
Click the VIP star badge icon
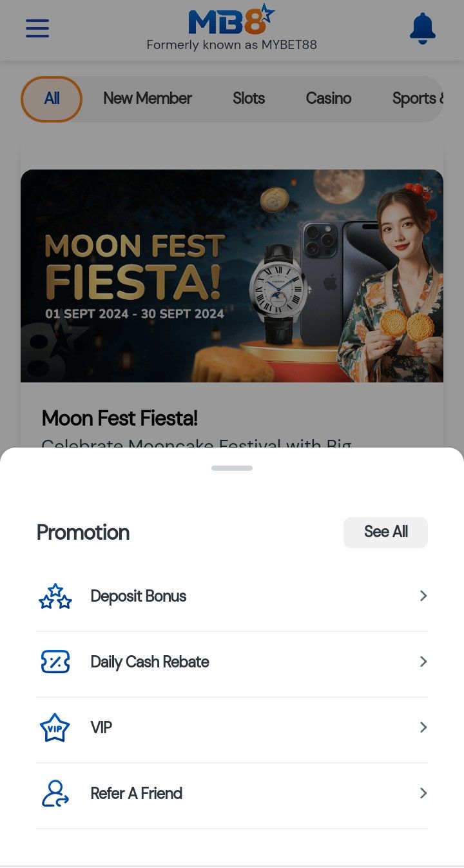point(55,728)
